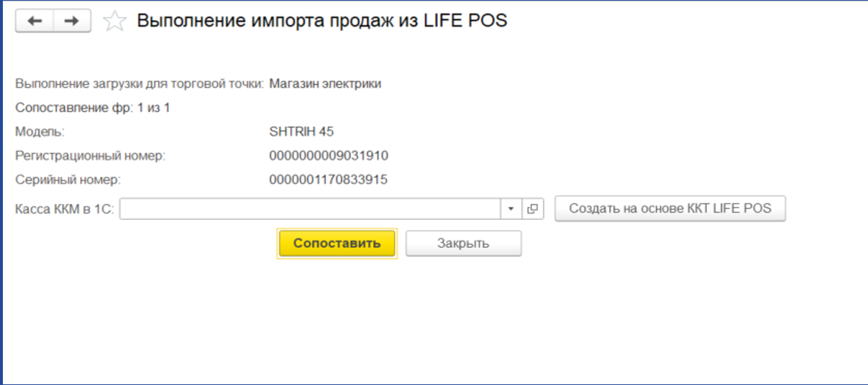
Task: Click the Магазин электрики store name
Action: tap(325, 83)
